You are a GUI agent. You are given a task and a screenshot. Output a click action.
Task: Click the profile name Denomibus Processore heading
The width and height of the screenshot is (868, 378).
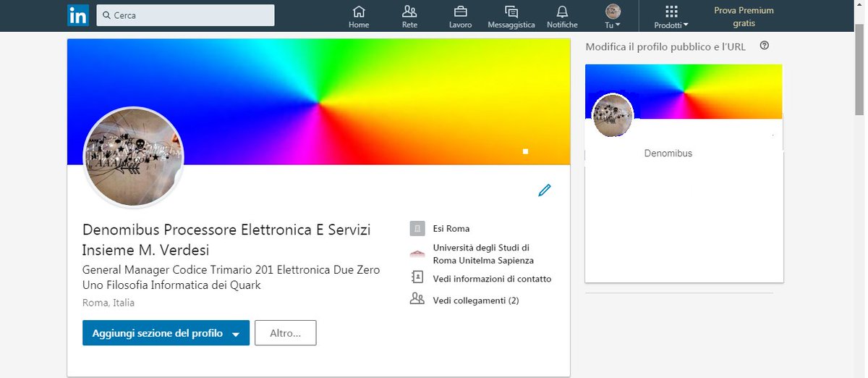tap(226, 240)
